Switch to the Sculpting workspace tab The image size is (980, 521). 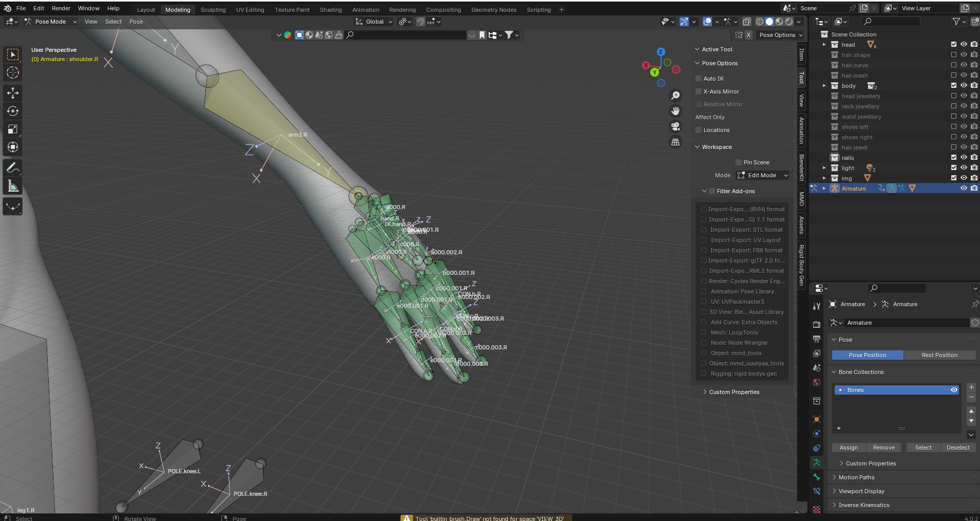coord(213,10)
